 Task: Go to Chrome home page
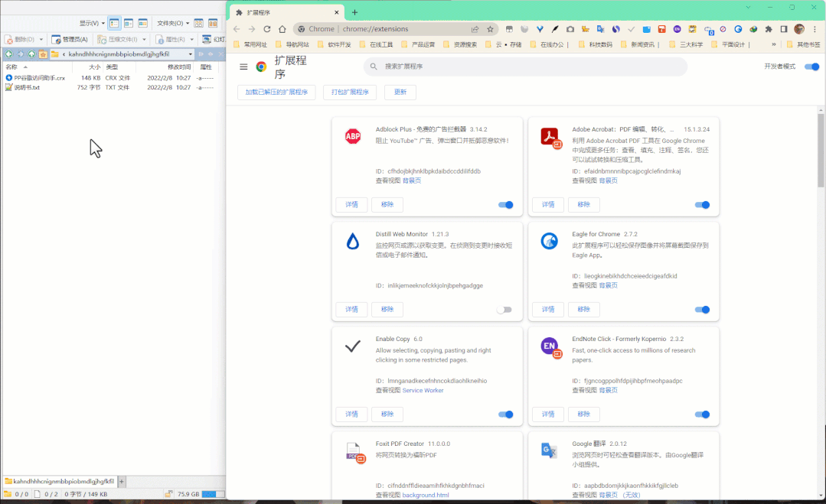[x=282, y=29]
